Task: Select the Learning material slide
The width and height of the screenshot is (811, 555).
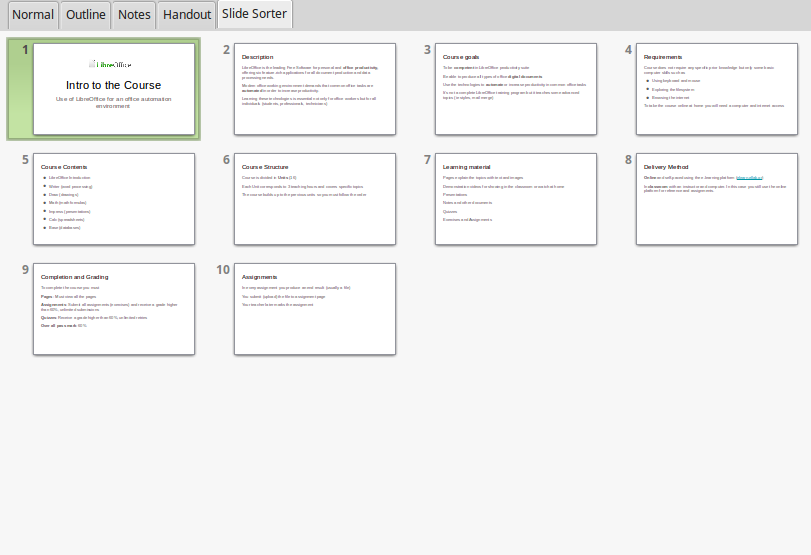Action: point(516,199)
